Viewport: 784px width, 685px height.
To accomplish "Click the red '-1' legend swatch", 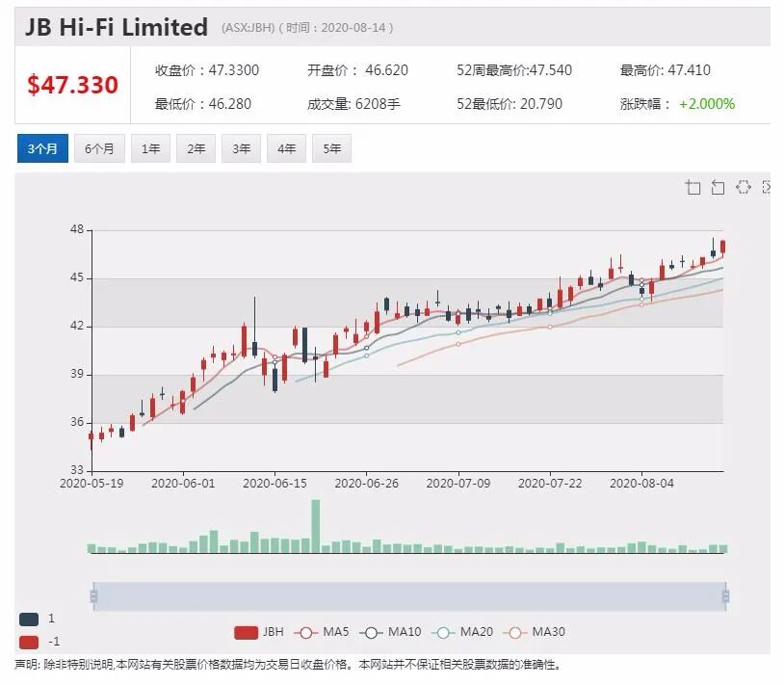I will [x=29, y=642].
